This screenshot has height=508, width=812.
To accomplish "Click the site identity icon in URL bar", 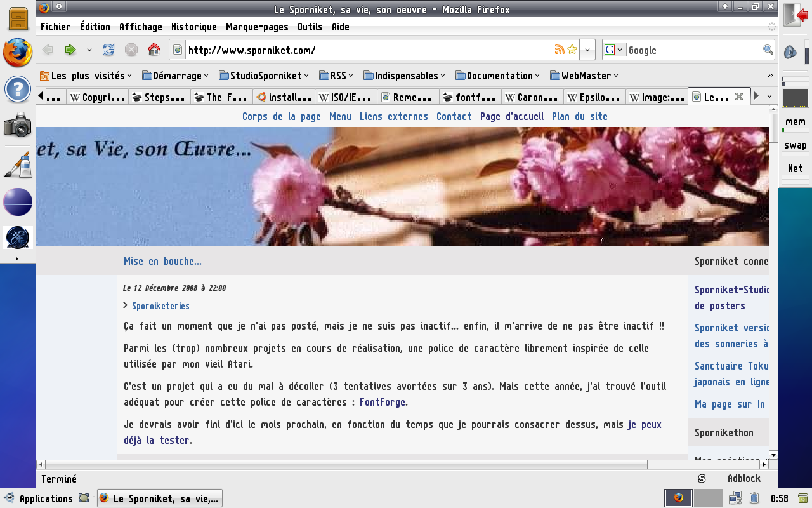I will click(x=178, y=50).
